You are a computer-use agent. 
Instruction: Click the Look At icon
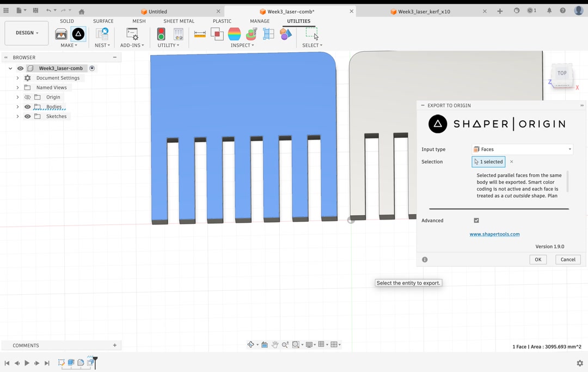click(x=265, y=344)
